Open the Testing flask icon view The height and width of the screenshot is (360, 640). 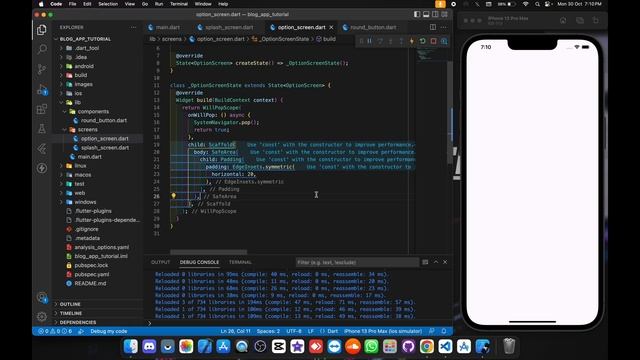(x=42, y=129)
